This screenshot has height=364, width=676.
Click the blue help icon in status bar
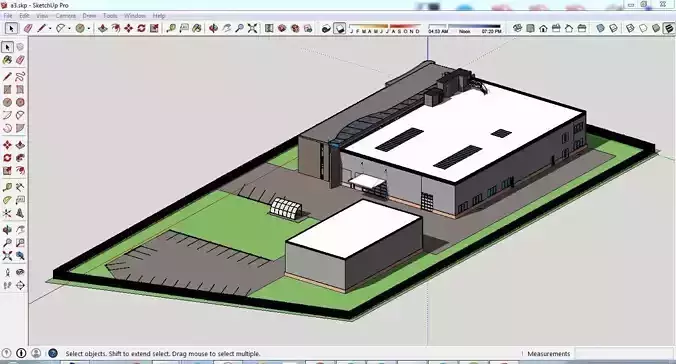pyautogui.click(x=53, y=353)
